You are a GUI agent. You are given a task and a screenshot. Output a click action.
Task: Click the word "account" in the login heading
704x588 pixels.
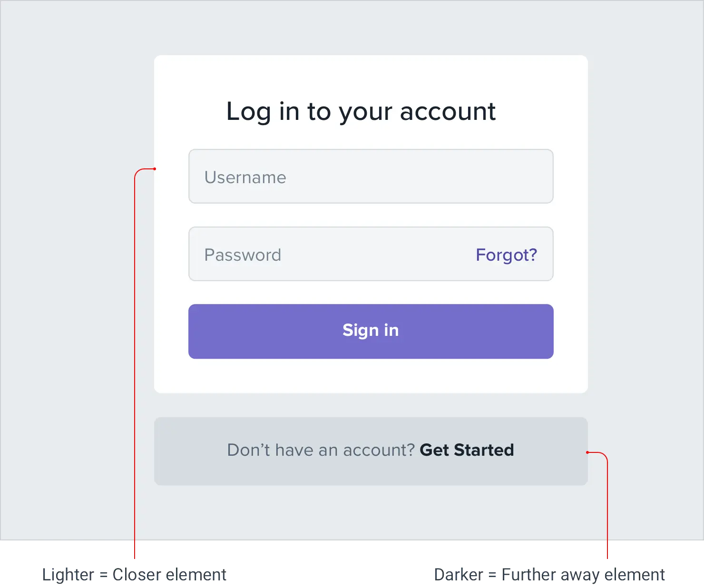pos(448,111)
